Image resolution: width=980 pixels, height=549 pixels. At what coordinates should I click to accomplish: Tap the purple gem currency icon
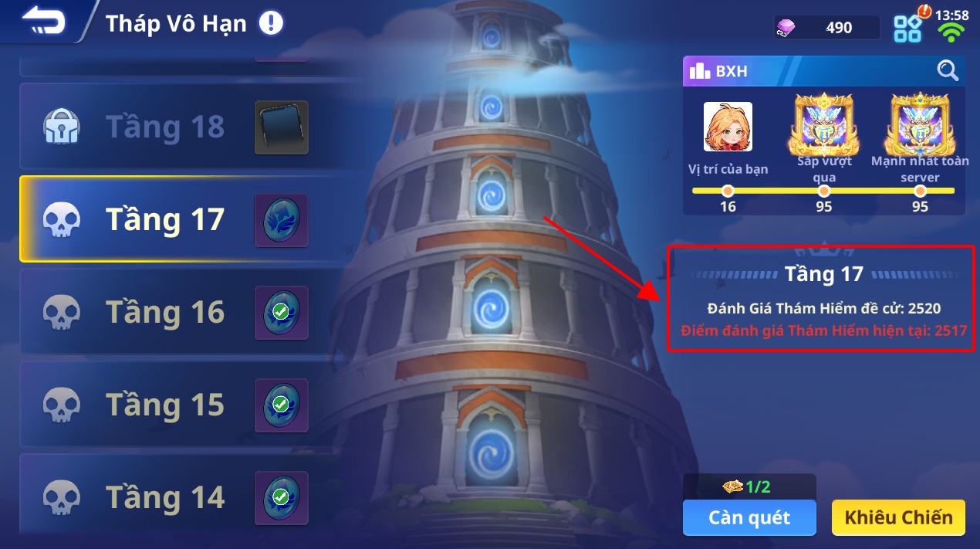coord(786,28)
